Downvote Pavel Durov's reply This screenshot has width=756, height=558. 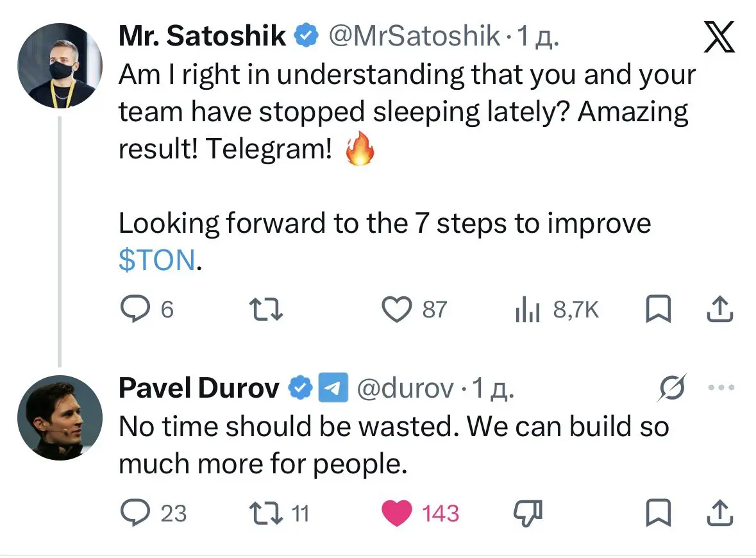tap(528, 513)
